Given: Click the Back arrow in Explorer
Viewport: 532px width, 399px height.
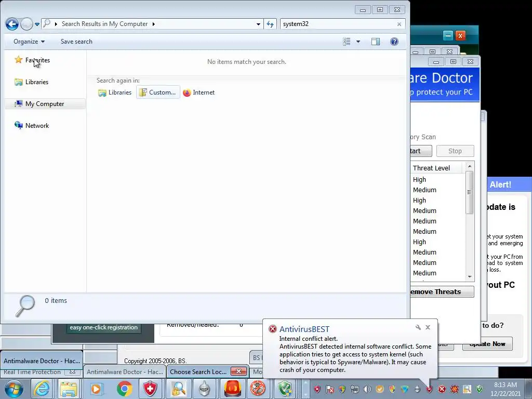Looking at the screenshot, I should pos(12,24).
